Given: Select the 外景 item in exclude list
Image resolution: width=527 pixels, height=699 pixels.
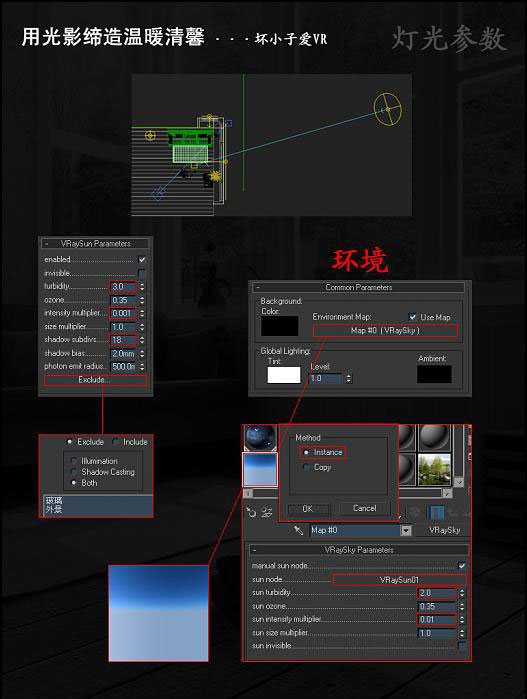Looking at the screenshot, I should click(x=54, y=509).
